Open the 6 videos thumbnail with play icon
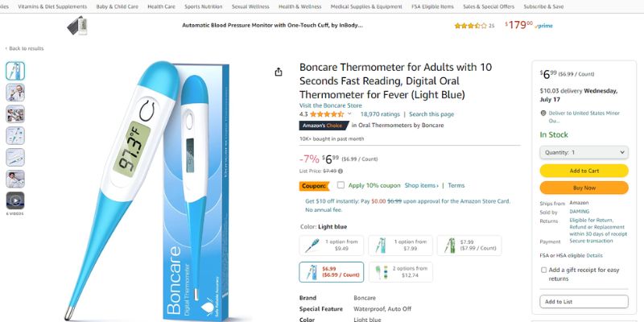Screen dimensions: 644x322 coord(15,200)
